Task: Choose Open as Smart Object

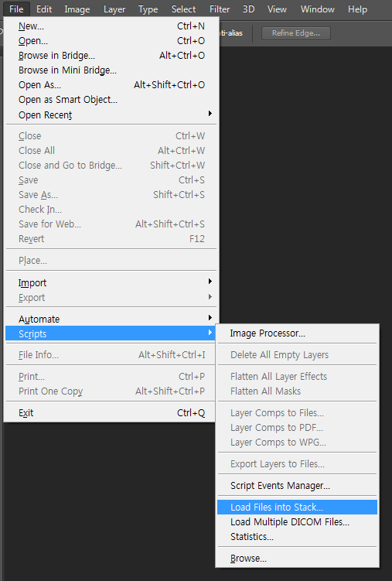Action: point(111,100)
